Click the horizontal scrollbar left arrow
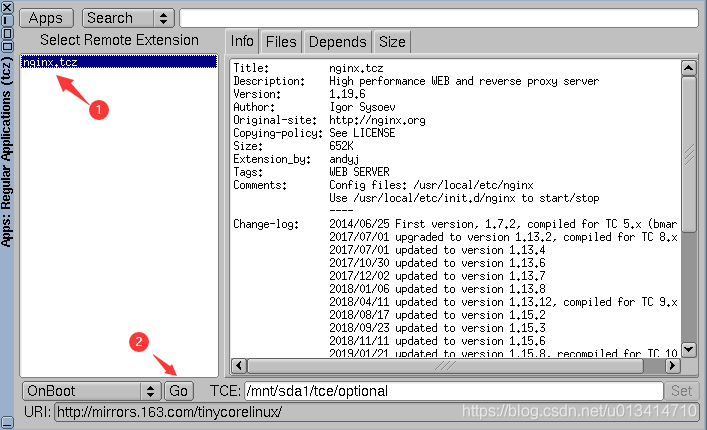 click(239, 365)
